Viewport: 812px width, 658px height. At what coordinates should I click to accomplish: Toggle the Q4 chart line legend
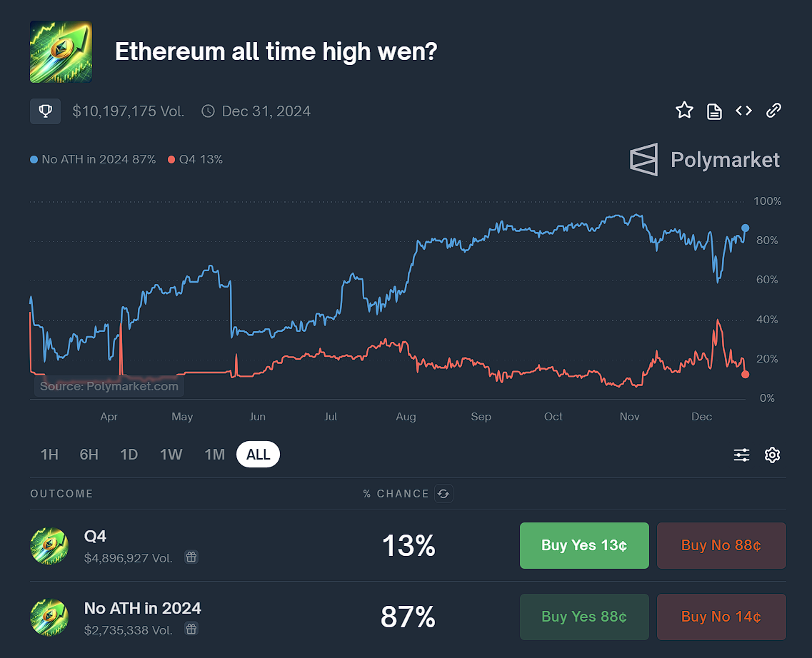coord(194,159)
